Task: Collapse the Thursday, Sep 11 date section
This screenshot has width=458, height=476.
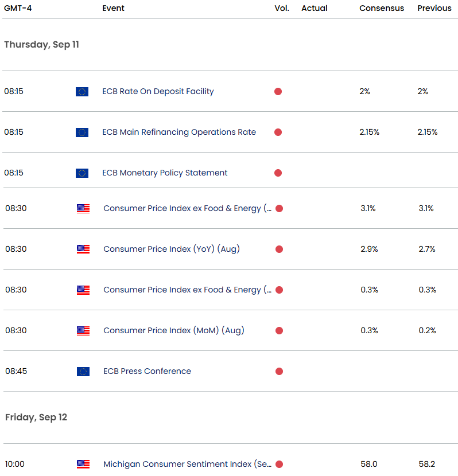Action: 41,45
